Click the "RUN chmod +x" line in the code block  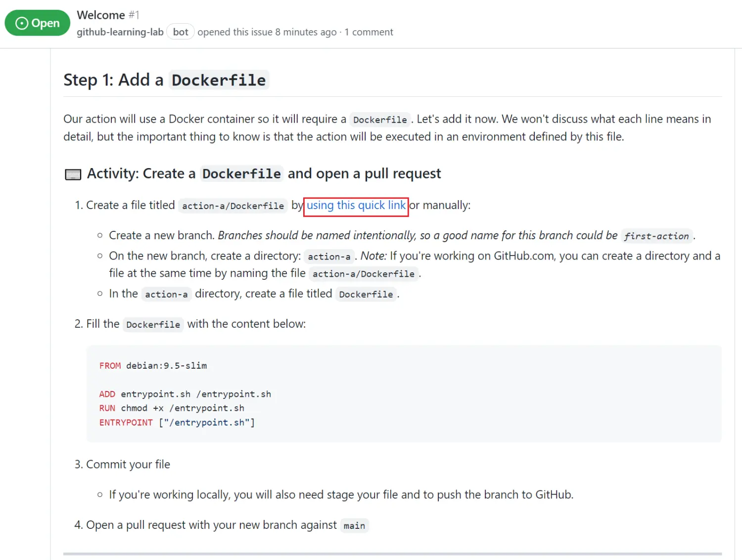[172, 408]
